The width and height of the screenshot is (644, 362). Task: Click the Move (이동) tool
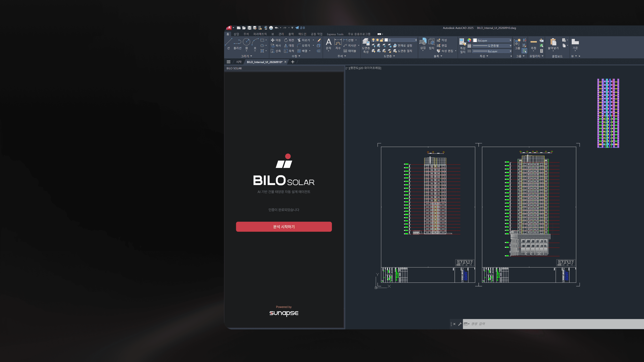pyautogui.click(x=276, y=40)
